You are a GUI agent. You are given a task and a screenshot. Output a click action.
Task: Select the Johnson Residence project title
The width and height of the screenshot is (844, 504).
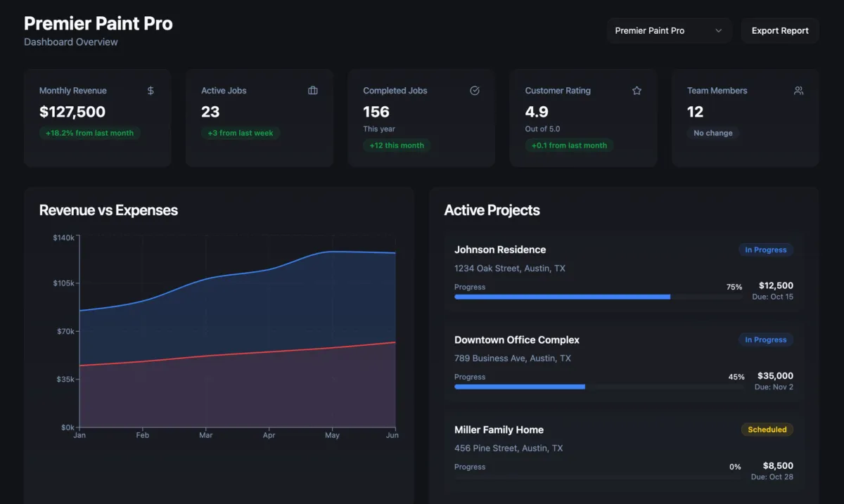click(x=500, y=250)
